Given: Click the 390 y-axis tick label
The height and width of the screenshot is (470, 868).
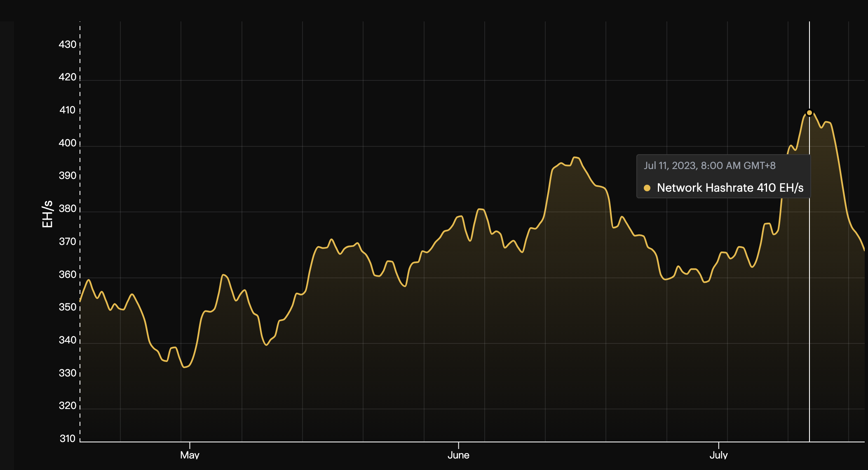Looking at the screenshot, I should (67, 176).
